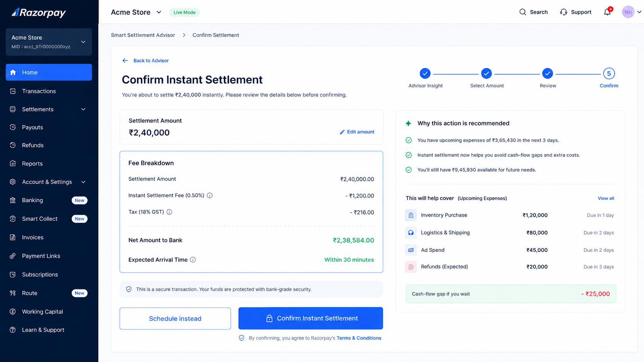Click View all upcoming expenses
Image resolution: width=644 pixels, height=362 pixels.
point(606,199)
